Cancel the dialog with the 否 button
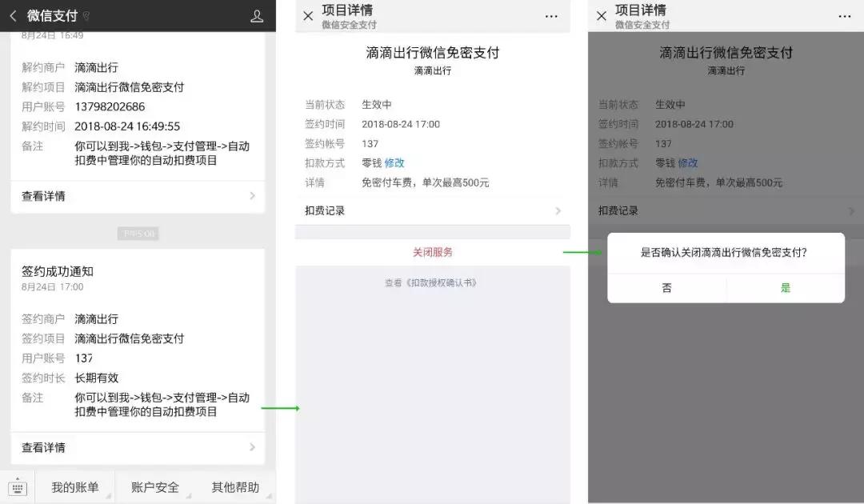Image resolution: width=864 pixels, height=504 pixels. (667, 287)
